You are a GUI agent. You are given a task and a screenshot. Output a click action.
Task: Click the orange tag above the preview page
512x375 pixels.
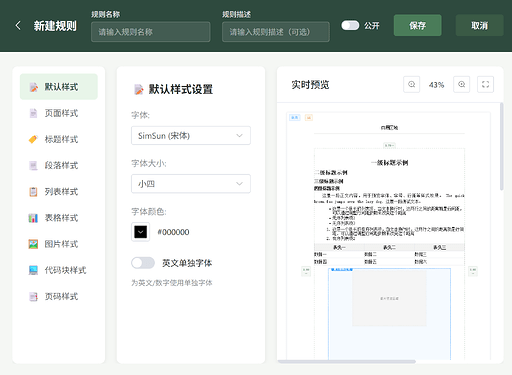tap(309, 117)
